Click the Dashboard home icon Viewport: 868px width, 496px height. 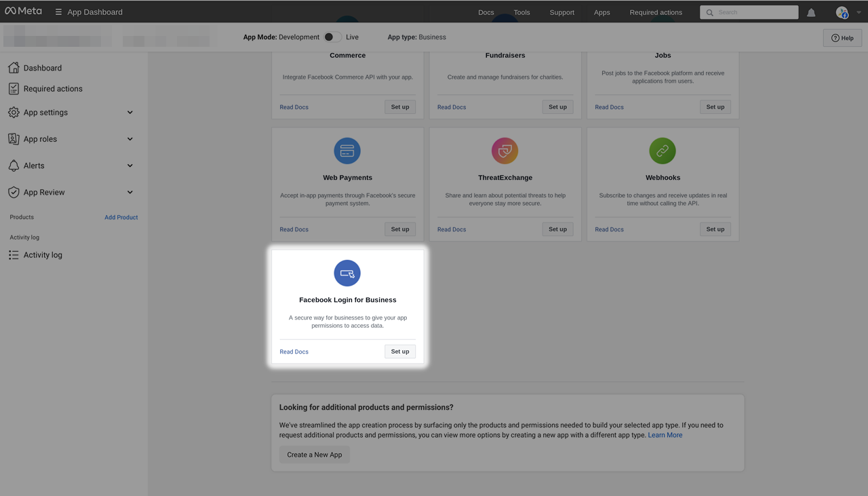coord(14,68)
